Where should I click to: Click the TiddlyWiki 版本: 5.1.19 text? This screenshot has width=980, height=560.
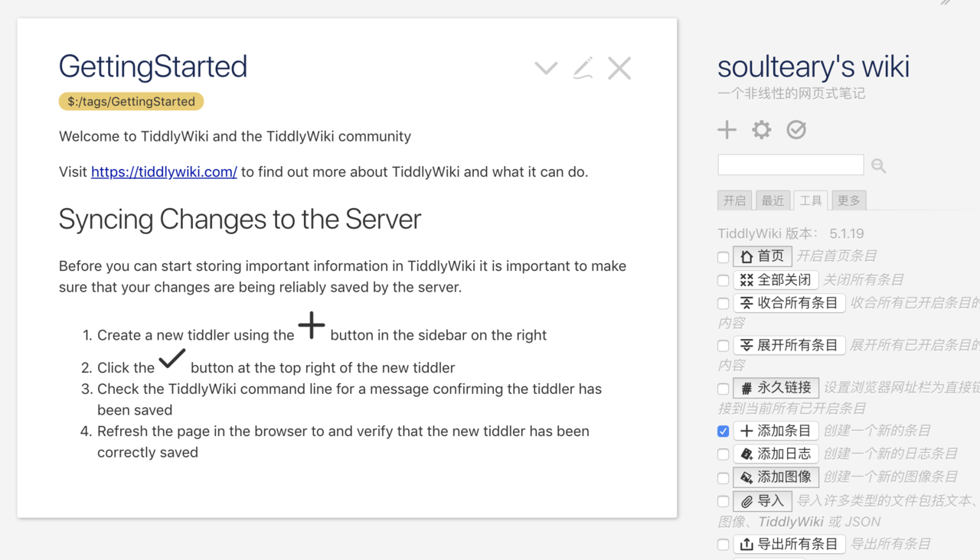coord(791,233)
